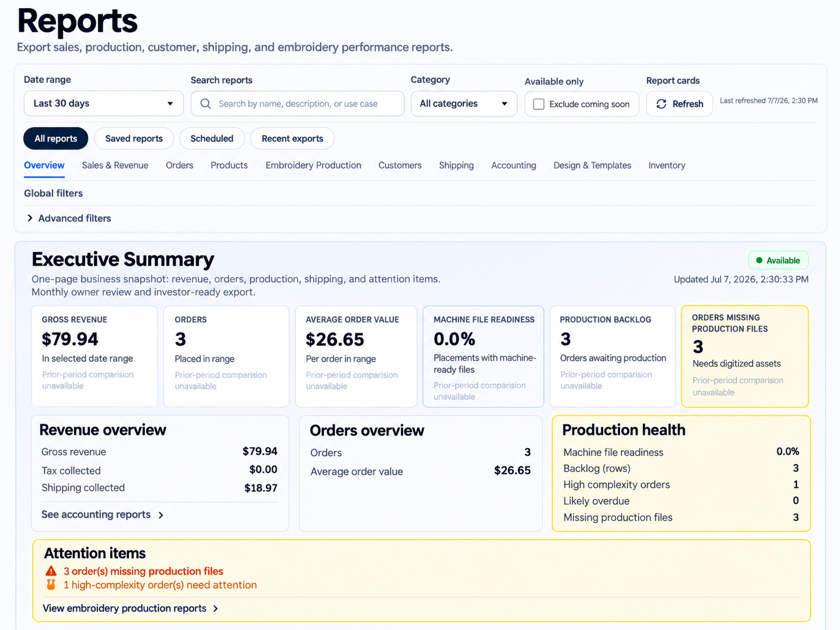Image resolution: width=840 pixels, height=630 pixels.
Task: Open Recent exports
Action: [292, 138]
